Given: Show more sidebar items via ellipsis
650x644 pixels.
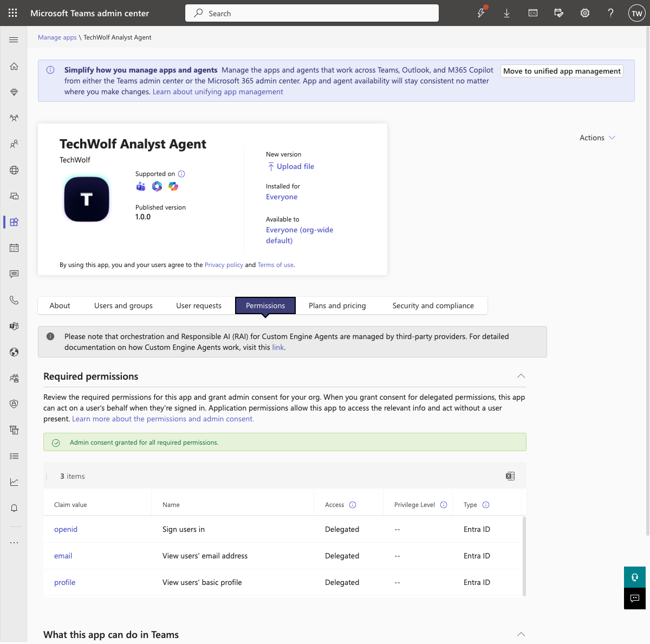Looking at the screenshot, I should tap(14, 542).
